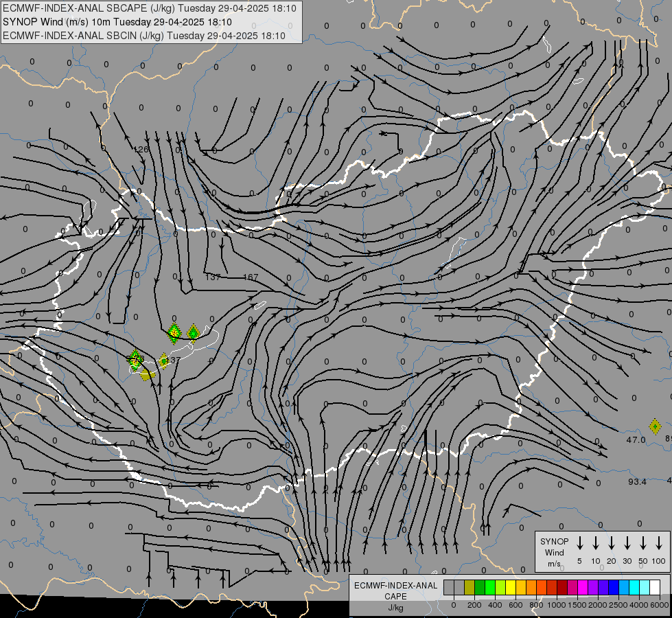Pick the orange-red swatch right of the 800 tick

point(542,588)
